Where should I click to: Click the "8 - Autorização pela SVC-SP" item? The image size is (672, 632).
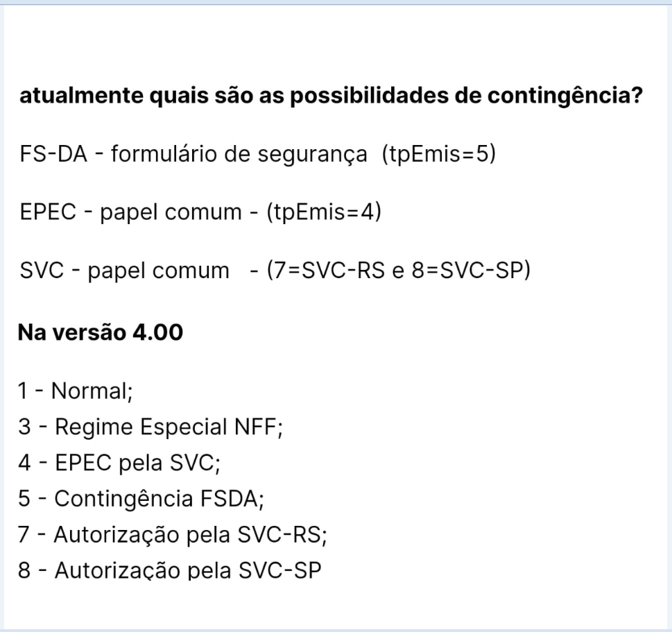pyautogui.click(x=170, y=572)
